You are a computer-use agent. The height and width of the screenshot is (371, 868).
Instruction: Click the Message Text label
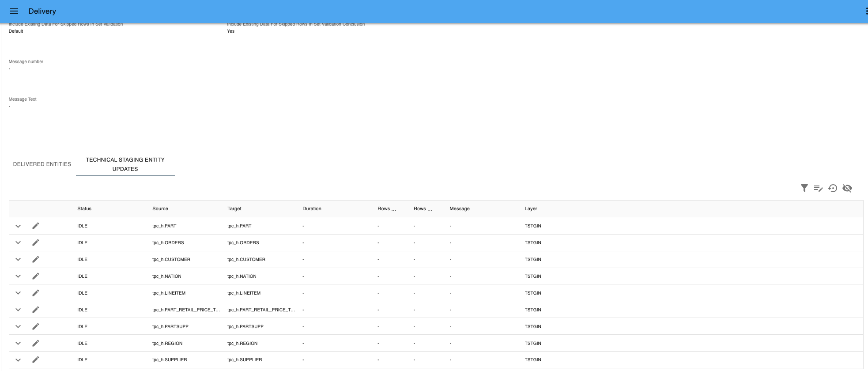click(23, 99)
